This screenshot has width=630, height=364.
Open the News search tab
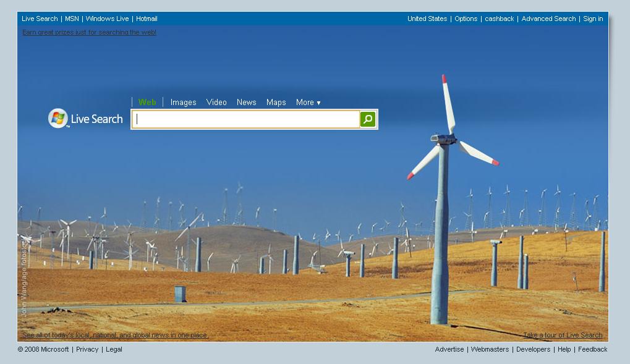point(246,103)
